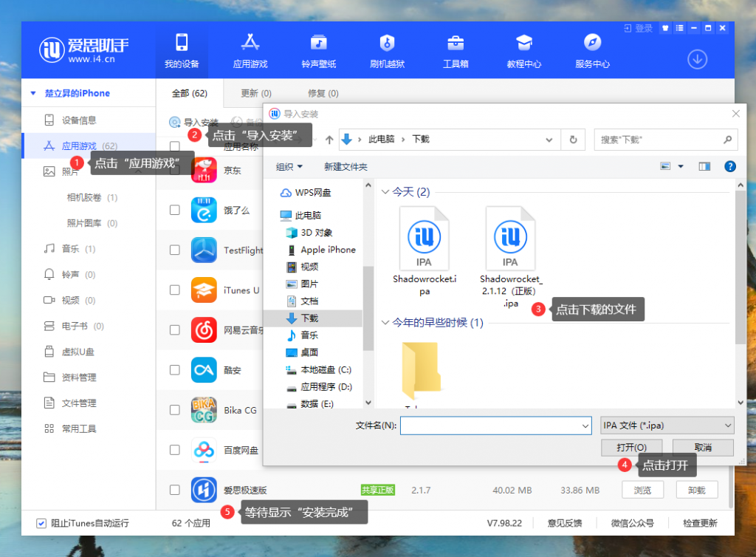Switch to the 全部 (62) tab
Screen dimensions: 756x557
tap(190, 93)
